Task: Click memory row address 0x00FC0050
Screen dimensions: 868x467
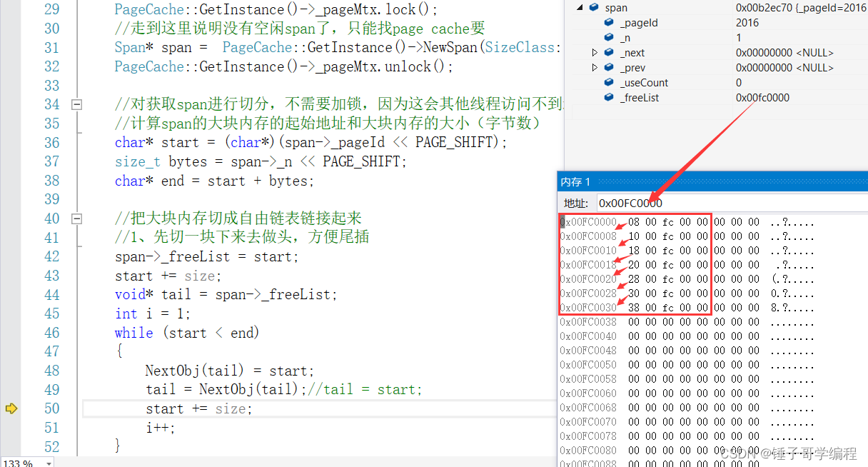Action: point(588,365)
